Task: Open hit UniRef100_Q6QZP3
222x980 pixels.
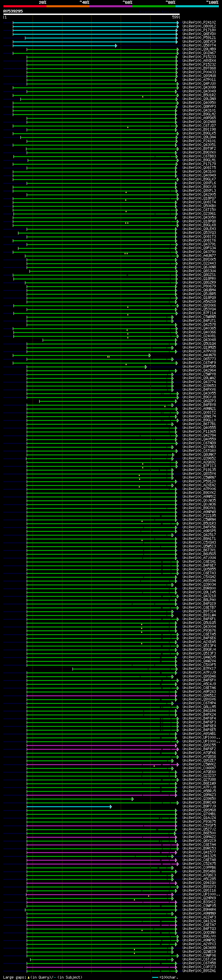Action: point(199,401)
